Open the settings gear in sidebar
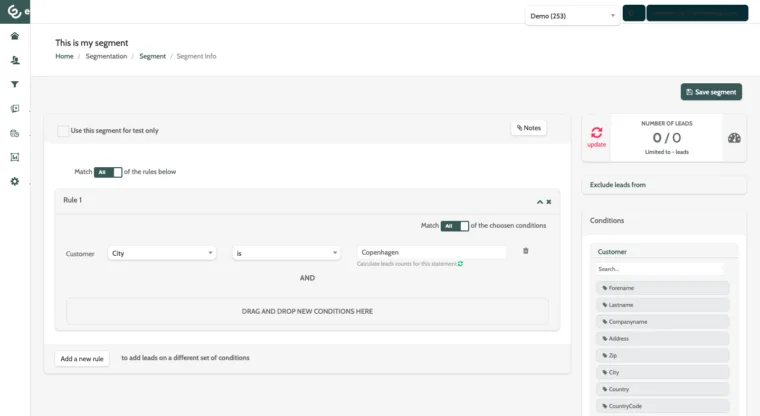The width and height of the screenshot is (760, 416). click(x=15, y=181)
